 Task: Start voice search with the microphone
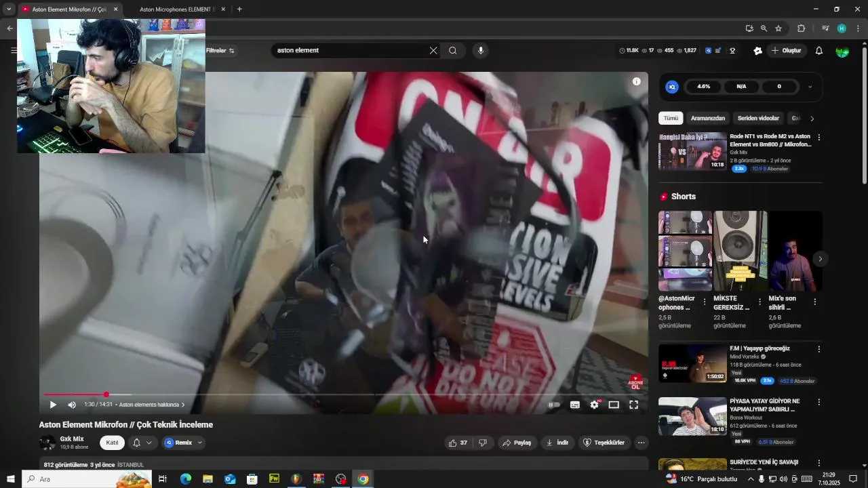pos(480,50)
